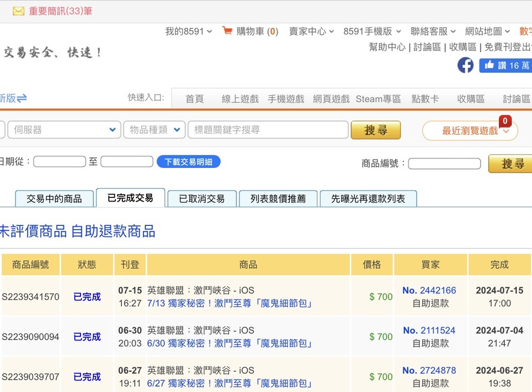The image size is (532, 392).
Task: Open the 討論區 link under the top menu
Action: 427,47
